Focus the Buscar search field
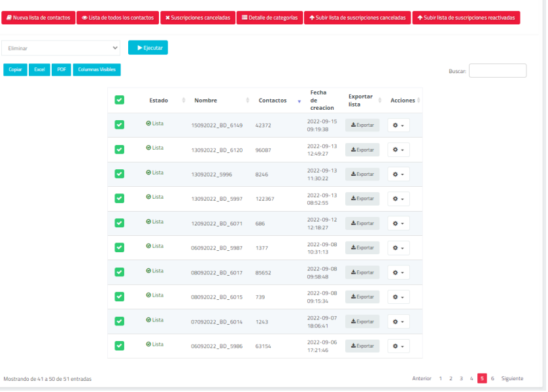The width and height of the screenshot is (548, 392). click(x=498, y=71)
